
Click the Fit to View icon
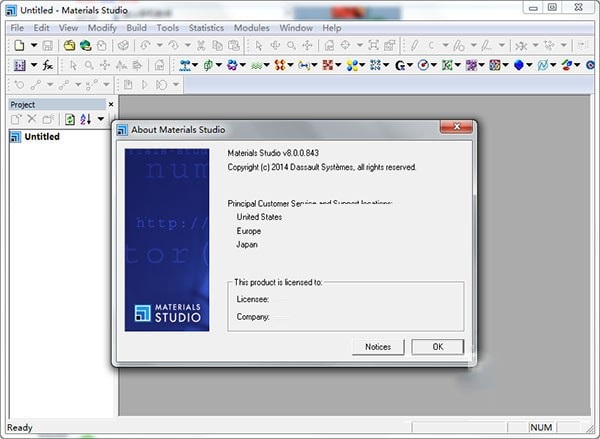point(373,46)
